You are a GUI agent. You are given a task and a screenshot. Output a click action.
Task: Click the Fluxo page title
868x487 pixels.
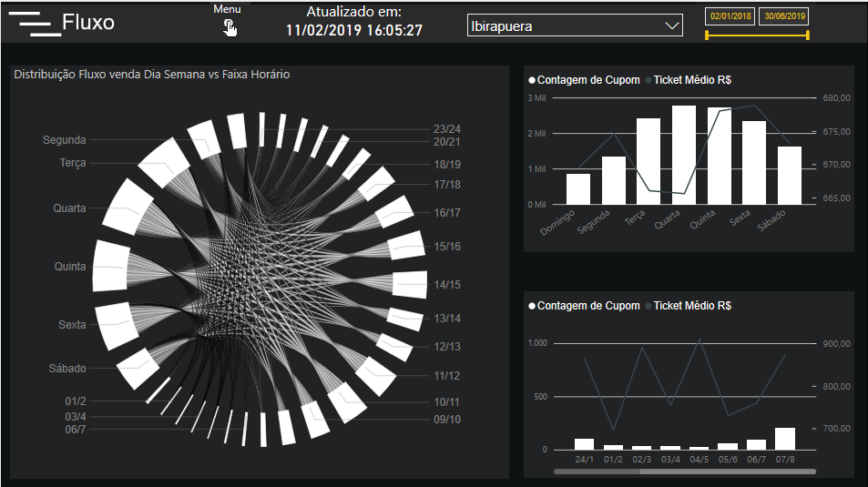(x=88, y=23)
